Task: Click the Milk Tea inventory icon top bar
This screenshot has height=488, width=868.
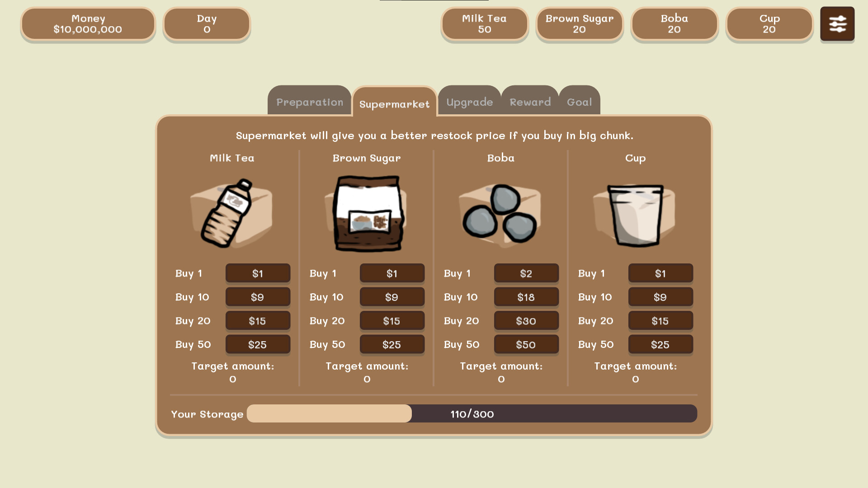Action: tap(485, 24)
